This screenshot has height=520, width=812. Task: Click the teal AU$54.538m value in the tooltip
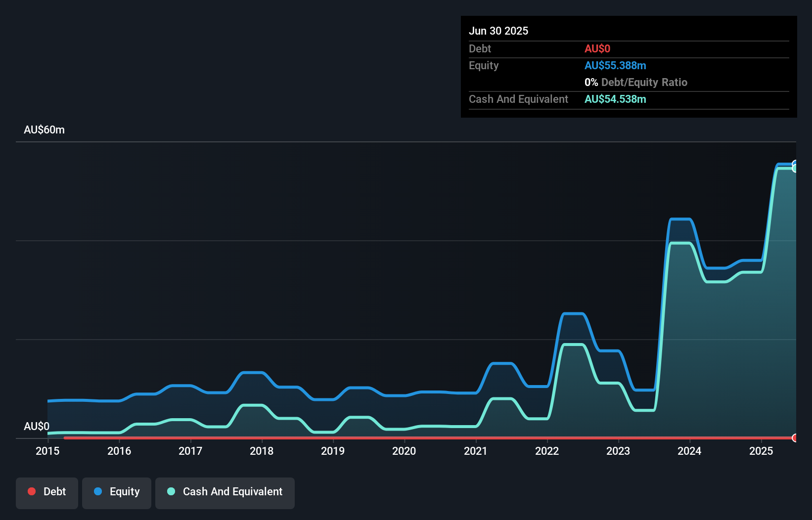(615, 99)
